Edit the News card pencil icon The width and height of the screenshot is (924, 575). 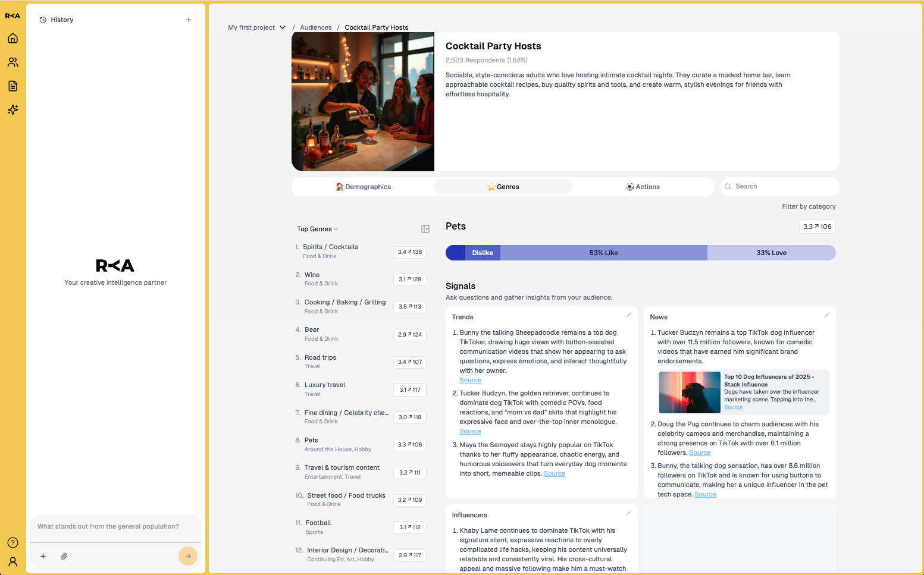click(826, 315)
